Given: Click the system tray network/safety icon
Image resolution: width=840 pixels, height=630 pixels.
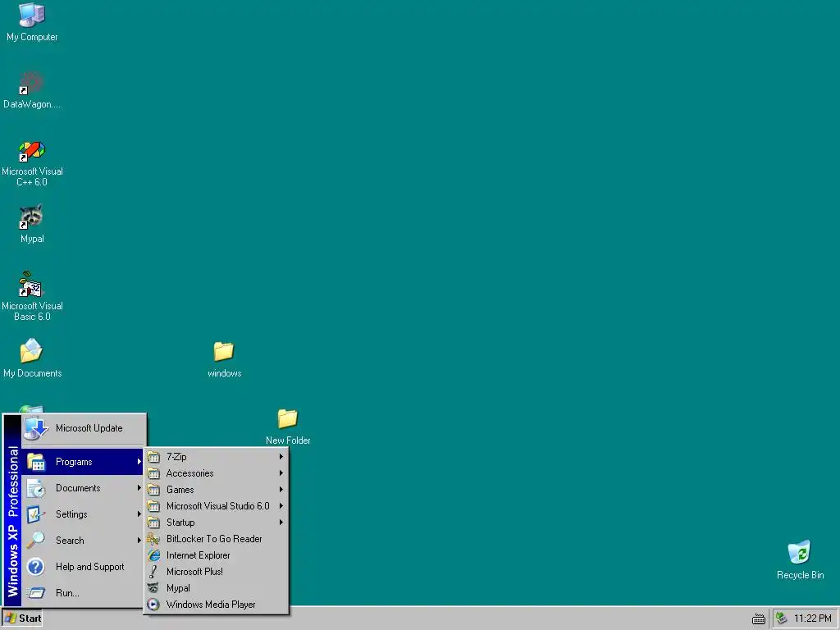Looking at the screenshot, I should point(782,619).
